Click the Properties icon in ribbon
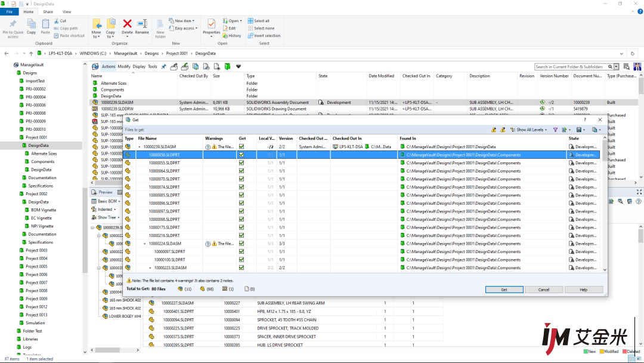 pyautogui.click(x=212, y=23)
